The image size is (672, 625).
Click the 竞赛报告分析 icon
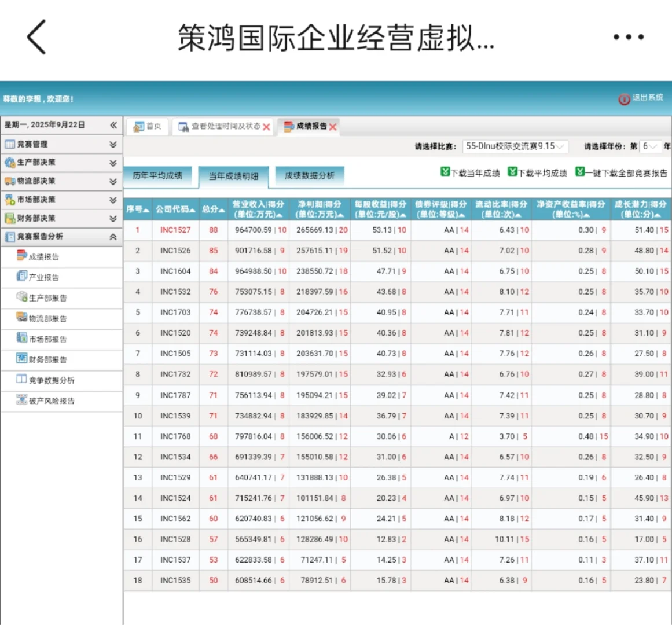9,237
